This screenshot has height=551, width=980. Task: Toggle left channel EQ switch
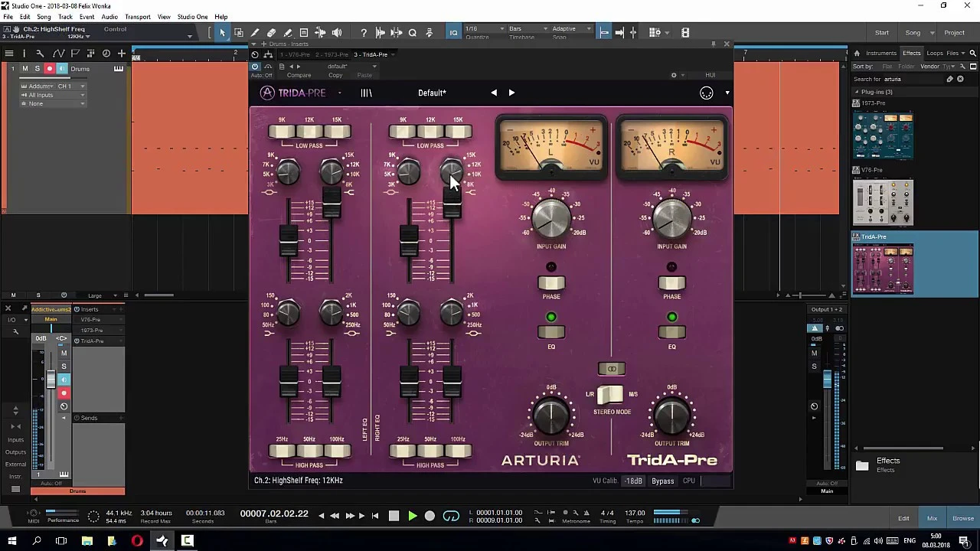tap(550, 332)
